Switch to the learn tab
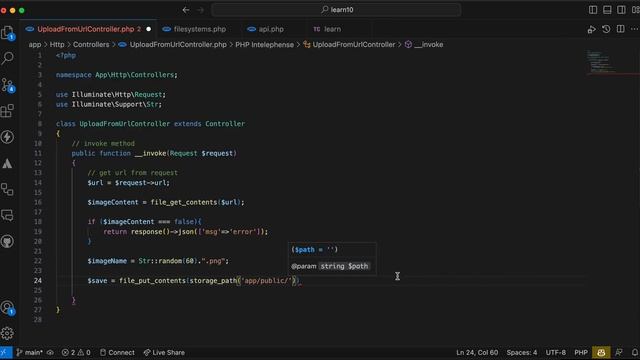 (x=332, y=29)
